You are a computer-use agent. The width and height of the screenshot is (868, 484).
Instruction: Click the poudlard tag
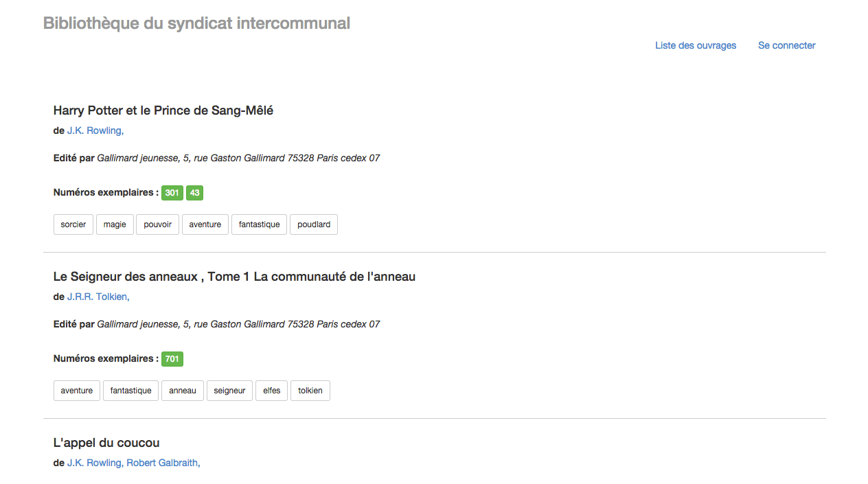(314, 224)
